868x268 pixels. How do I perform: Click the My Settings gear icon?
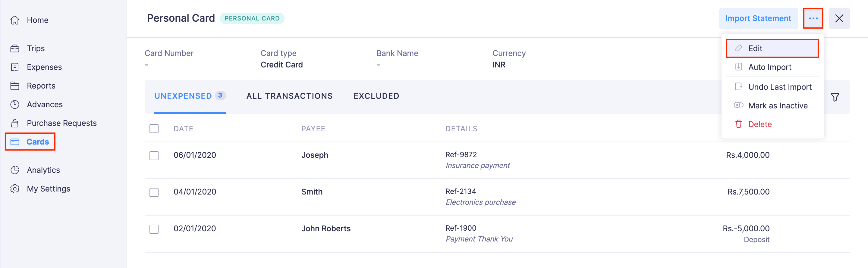[x=15, y=189]
